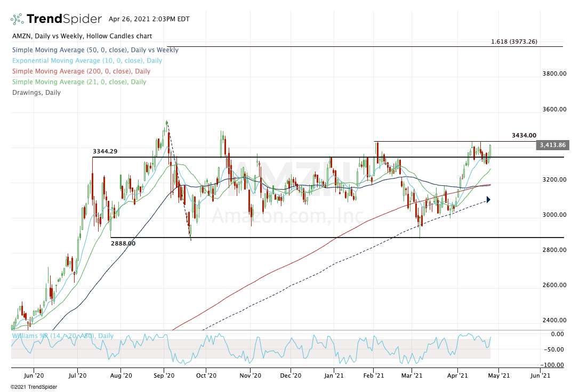Screen dimensions: 580x392
Task: Click the Mar '21 date axis label
Action: click(x=412, y=375)
